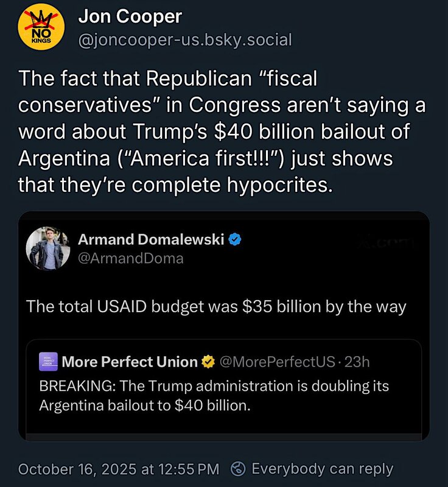This screenshot has height=487, width=448.
Task: Click Jon Cooper's No Kings avatar
Action: click(43, 30)
